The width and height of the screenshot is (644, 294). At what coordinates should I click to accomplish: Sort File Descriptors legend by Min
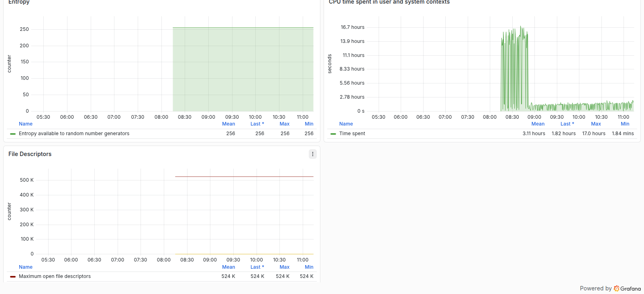(x=309, y=267)
